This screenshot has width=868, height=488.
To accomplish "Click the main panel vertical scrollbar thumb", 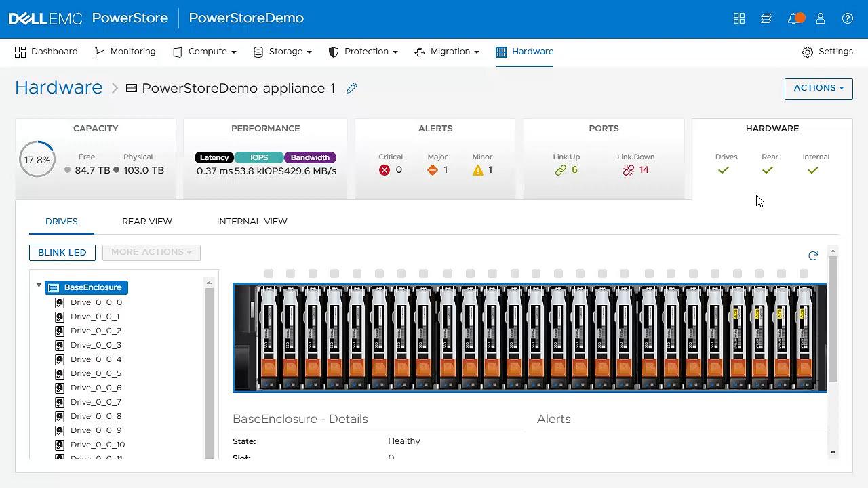I will pyautogui.click(x=833, y=319).
